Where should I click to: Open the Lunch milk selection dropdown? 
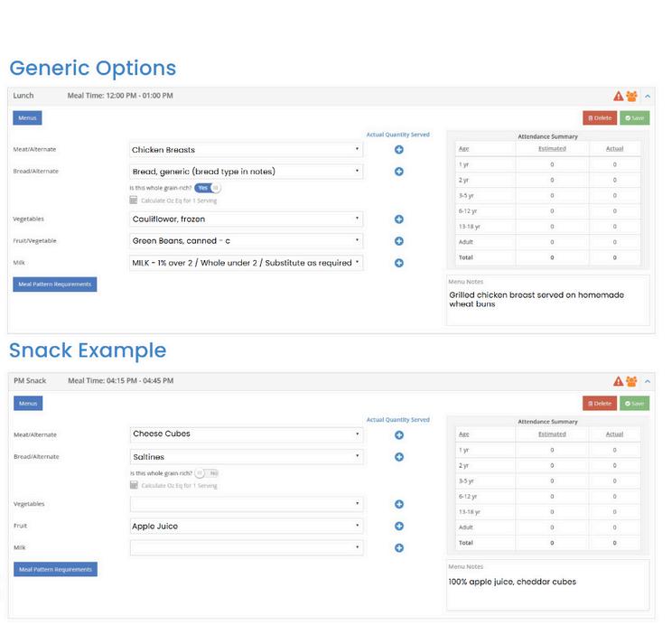[x=247, y=263]
